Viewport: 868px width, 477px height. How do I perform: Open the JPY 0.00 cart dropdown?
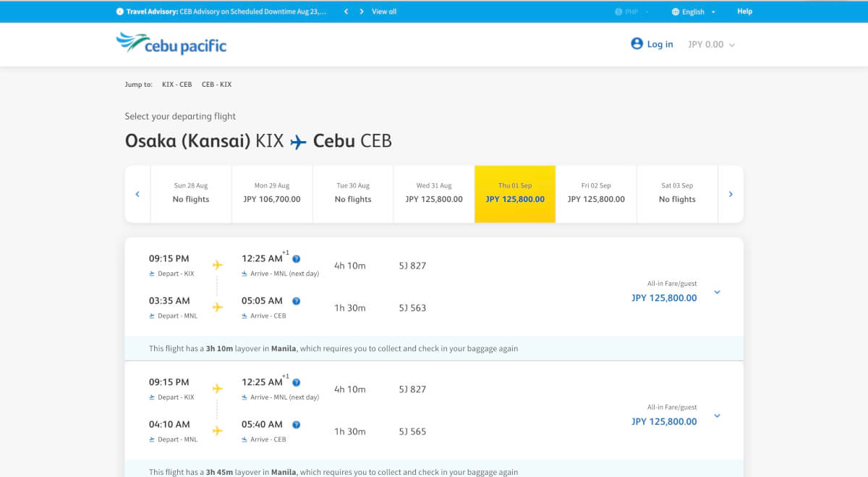[711, 44]
